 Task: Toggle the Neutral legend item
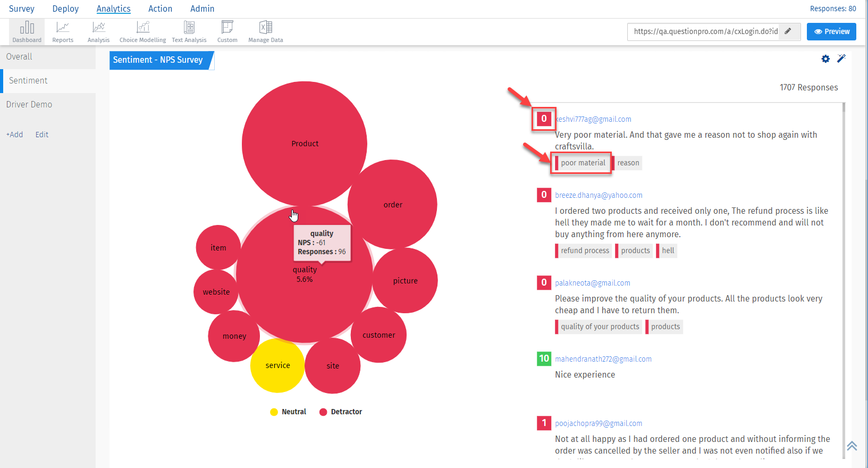pyautogui.click(x=288, y=412)
